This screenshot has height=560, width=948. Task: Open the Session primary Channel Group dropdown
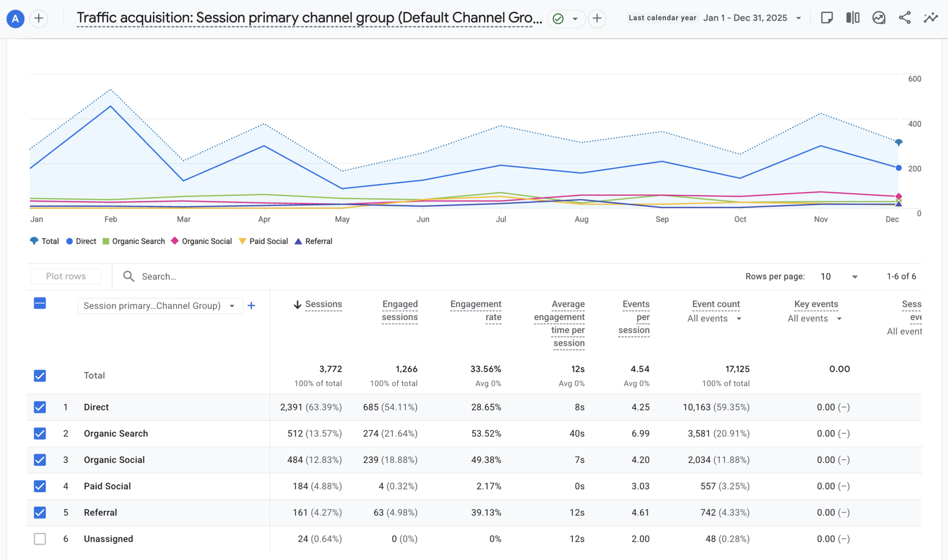coord(160,306)
